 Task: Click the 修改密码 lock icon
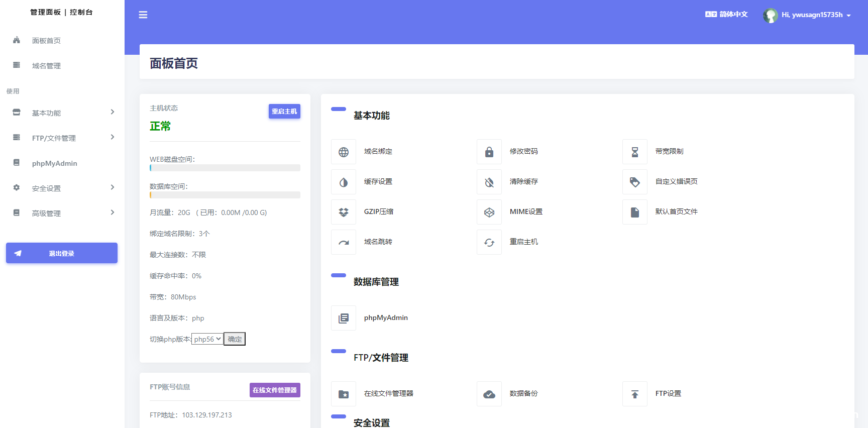(x=489, y=152)
